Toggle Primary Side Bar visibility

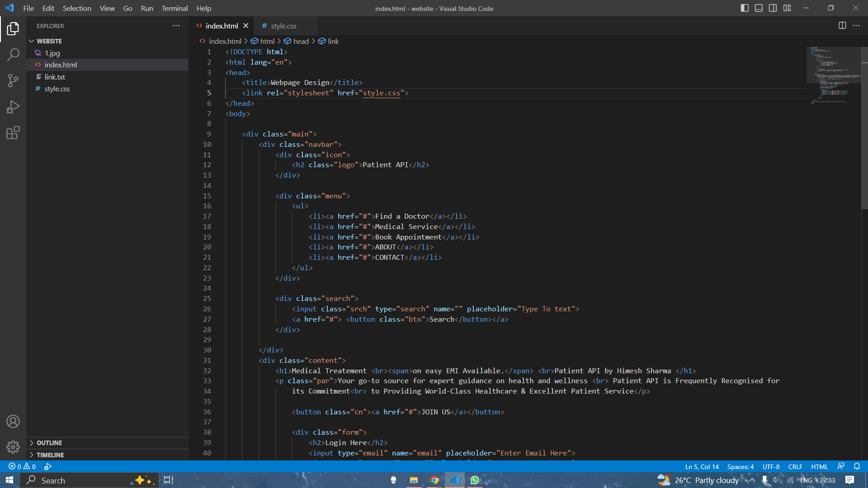point(745,8)
